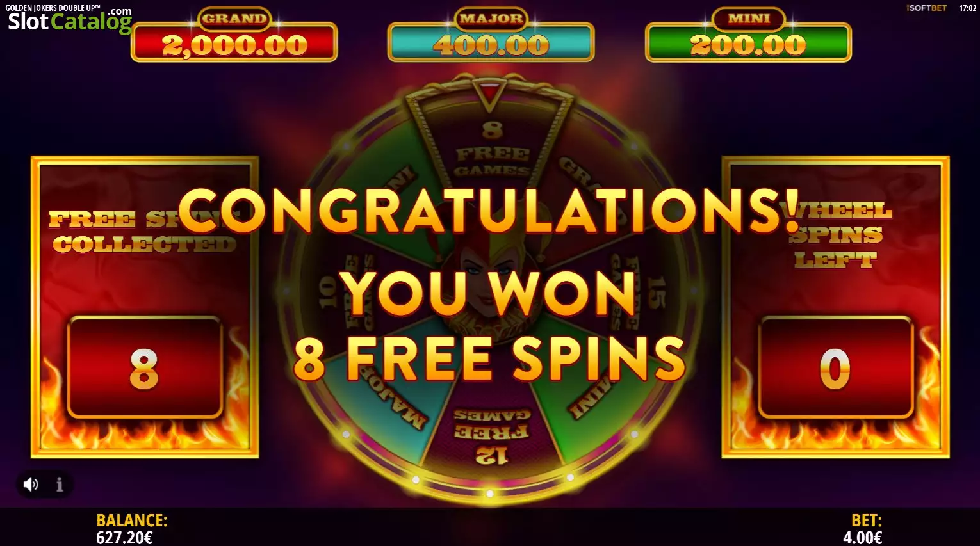
Task: Click the iSoftBet logo
Action: tap(927, 8)
